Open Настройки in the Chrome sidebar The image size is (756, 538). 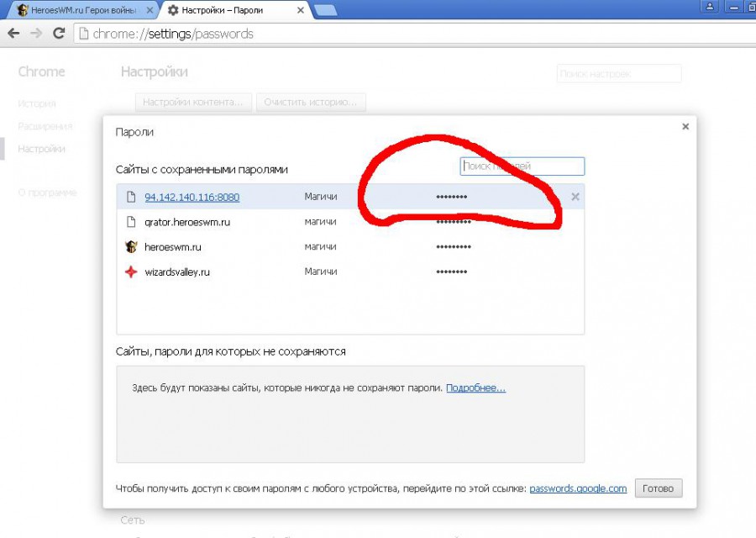pyautogui.click(x=41, y=149)
